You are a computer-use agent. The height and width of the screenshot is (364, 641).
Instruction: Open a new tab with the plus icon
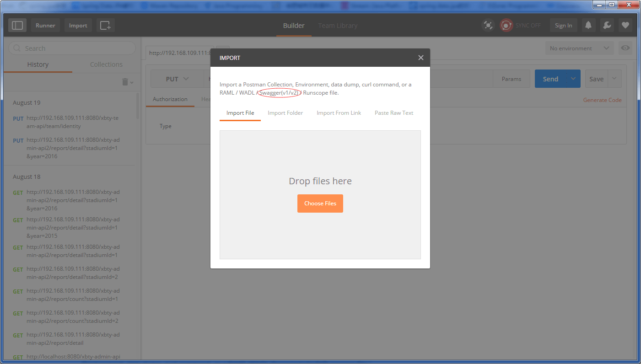[105, 25]
